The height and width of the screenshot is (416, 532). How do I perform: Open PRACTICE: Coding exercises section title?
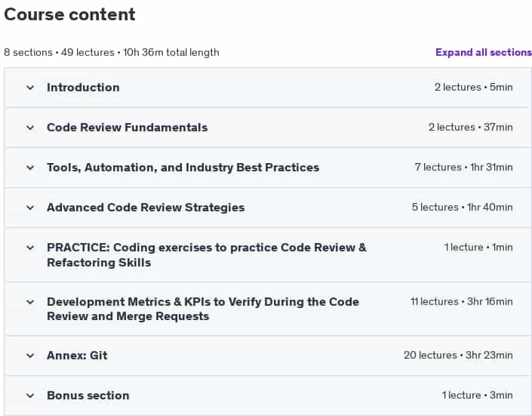click(207, 255)
